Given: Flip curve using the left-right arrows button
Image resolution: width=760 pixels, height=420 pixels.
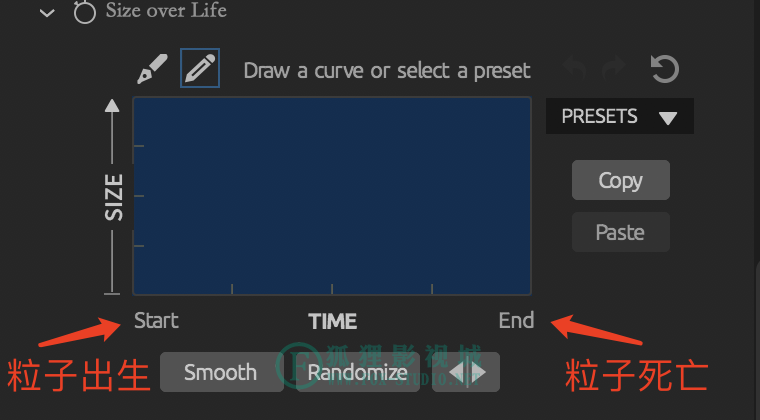Looking at the screenshot, I should (x=466, y=372).
